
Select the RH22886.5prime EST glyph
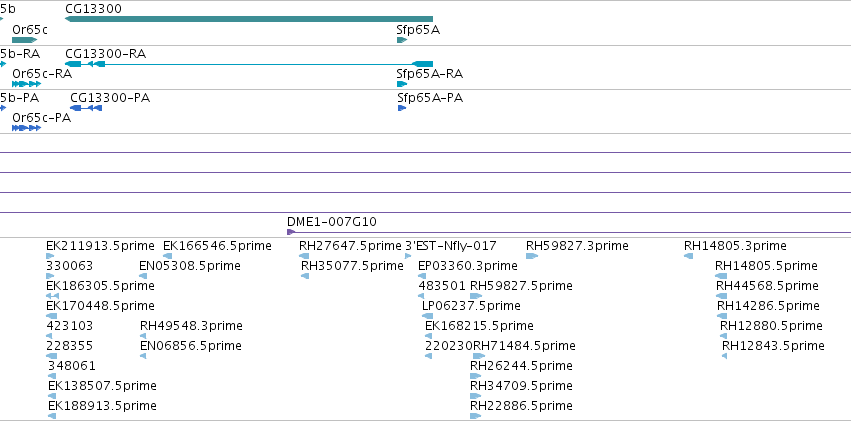point(476,416)
